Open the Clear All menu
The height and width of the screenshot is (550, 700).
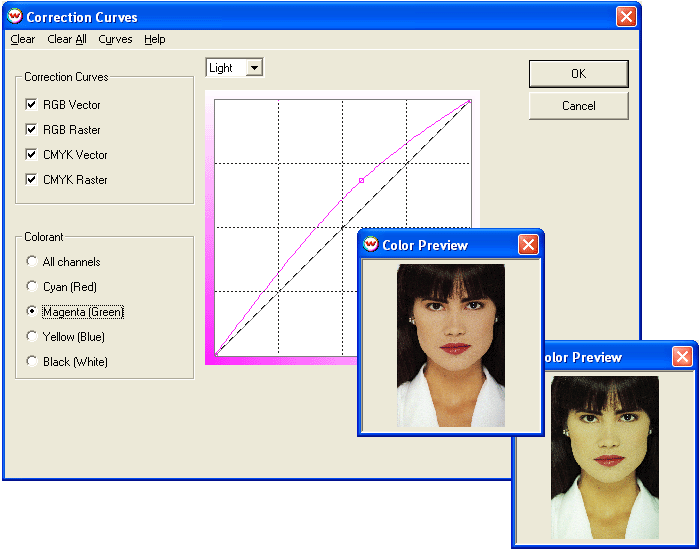pos(67,39)
